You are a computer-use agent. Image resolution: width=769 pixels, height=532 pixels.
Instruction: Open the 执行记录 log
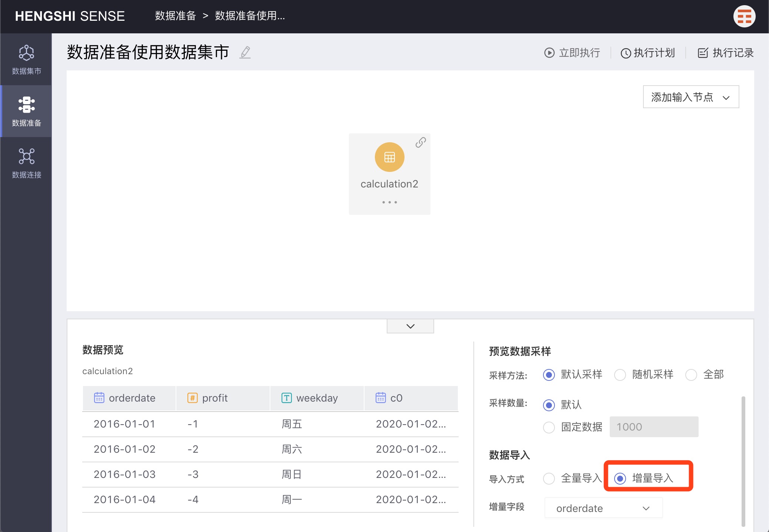726,53
